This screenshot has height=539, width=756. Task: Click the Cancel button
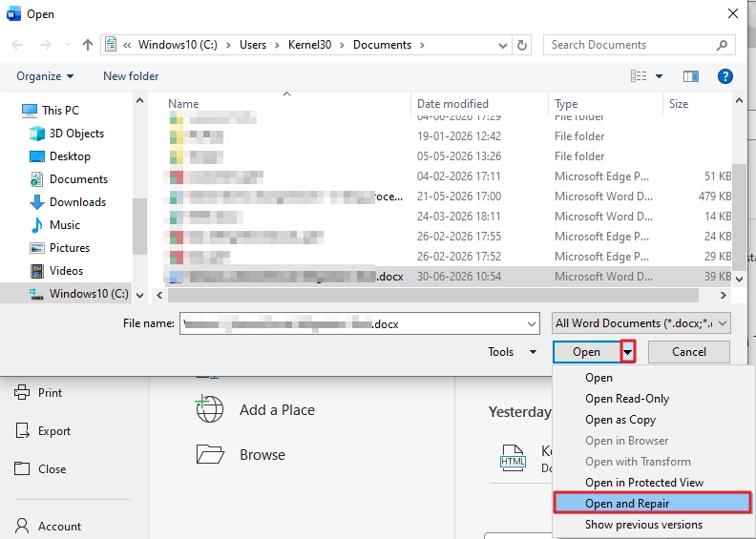coord(689,352)
